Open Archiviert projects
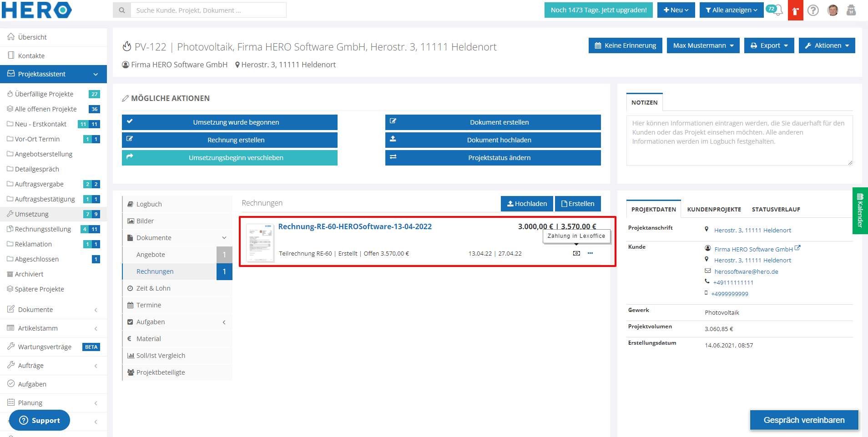The width and height of the screenshot is (868, 437). (x=54, y=274)
